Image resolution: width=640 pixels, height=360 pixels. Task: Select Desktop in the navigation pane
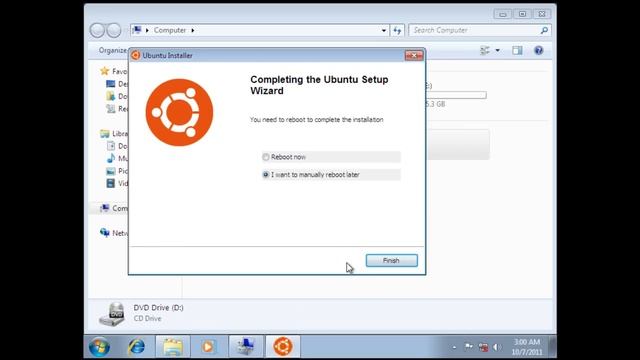pyautogui.click(x=117, y=84)
